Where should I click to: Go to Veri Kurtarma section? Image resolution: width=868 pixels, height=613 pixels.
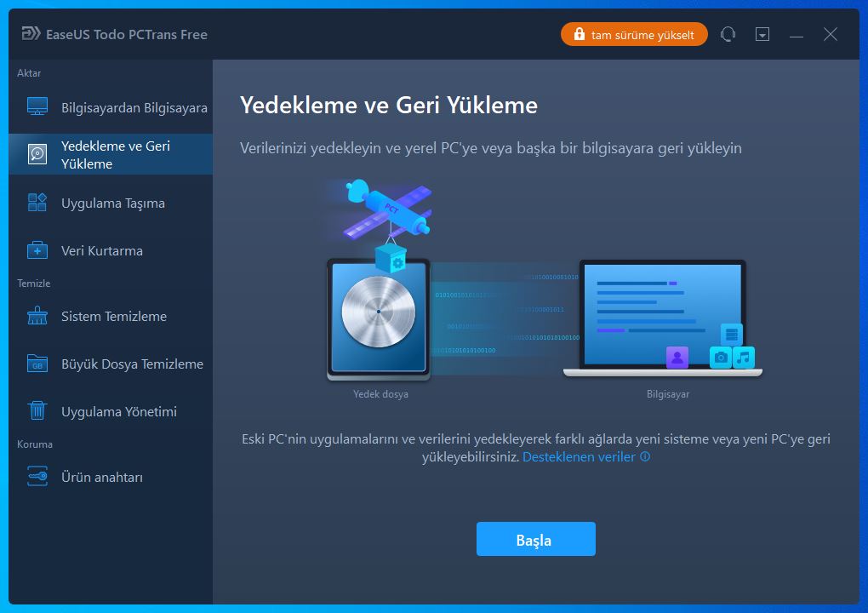click(111, 251)
